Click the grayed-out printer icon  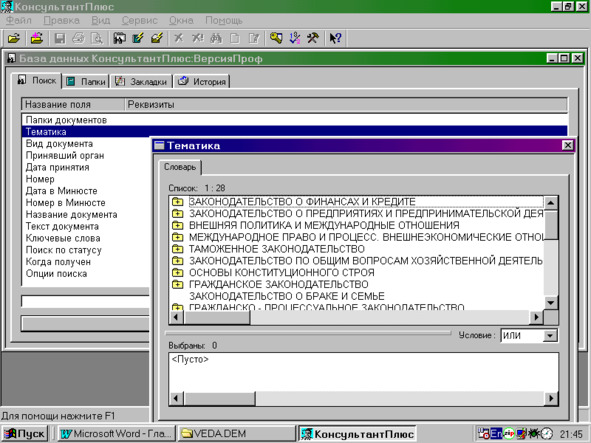click(78, 38)
